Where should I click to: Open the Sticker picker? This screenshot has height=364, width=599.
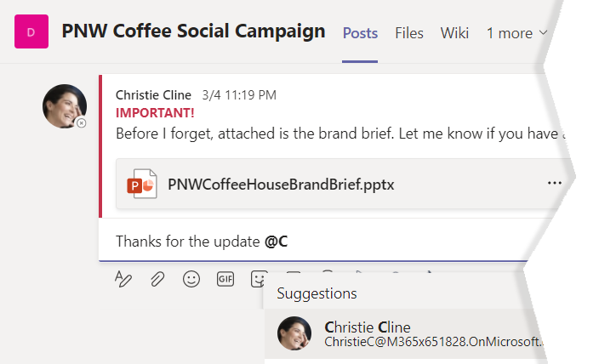coord(258,278)
